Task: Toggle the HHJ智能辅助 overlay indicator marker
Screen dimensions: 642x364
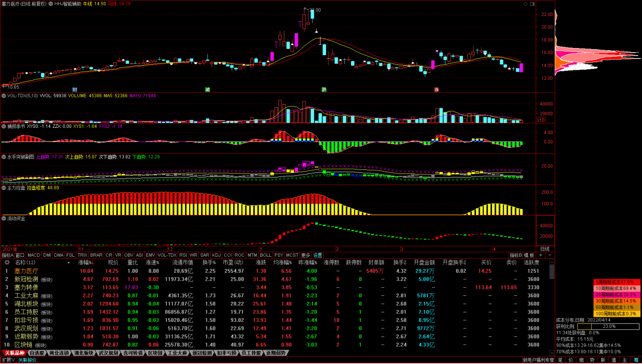Action: click(51, 4)
